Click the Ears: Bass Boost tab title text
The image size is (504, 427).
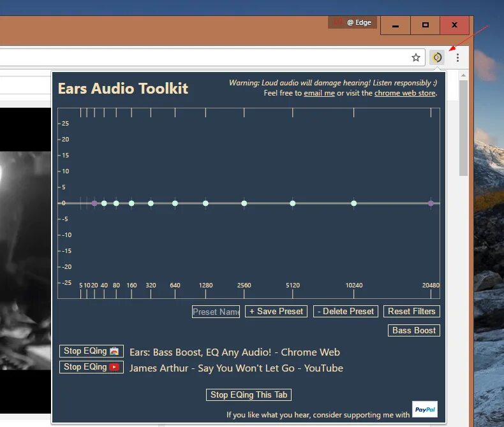pyautogui.click(x=235, y=352)
